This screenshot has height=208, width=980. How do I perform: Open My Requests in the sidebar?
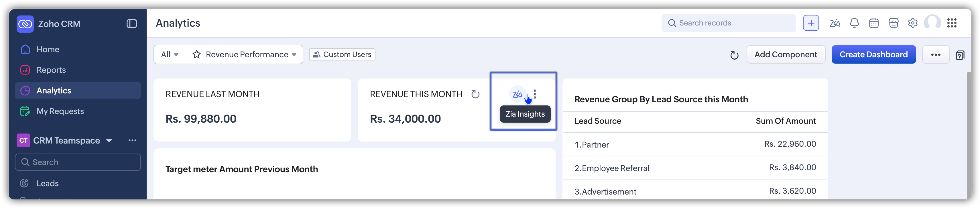click(x=60, y=111)
